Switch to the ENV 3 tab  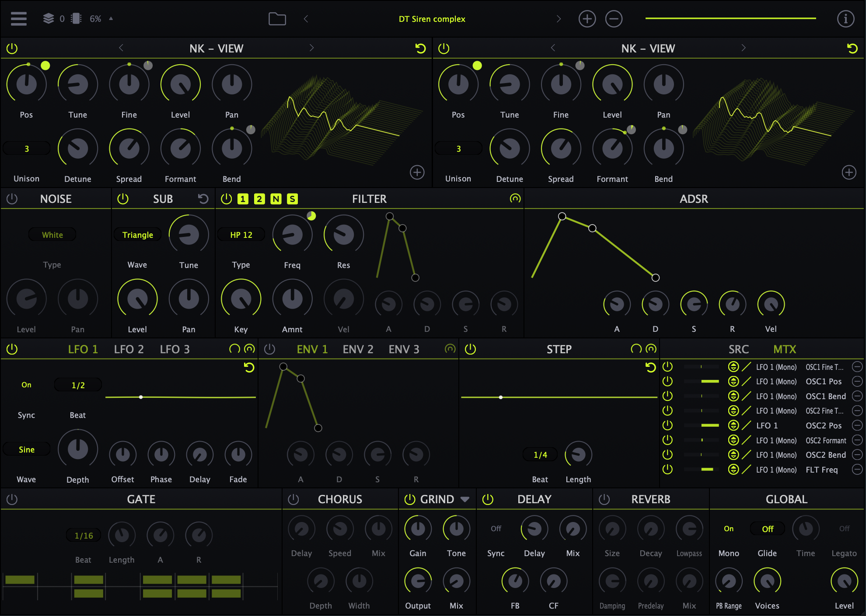coord(404,349)
